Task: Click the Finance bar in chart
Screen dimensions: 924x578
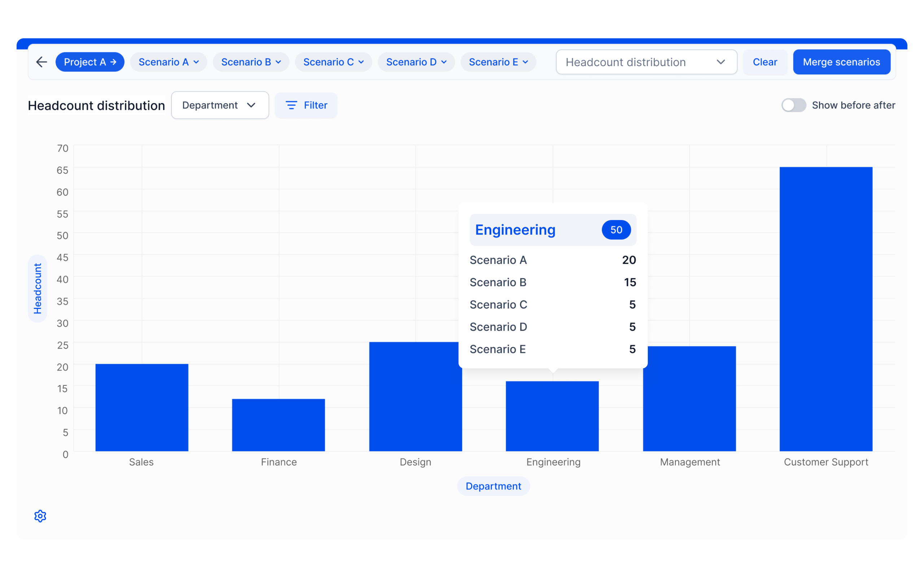Action: 278,425
